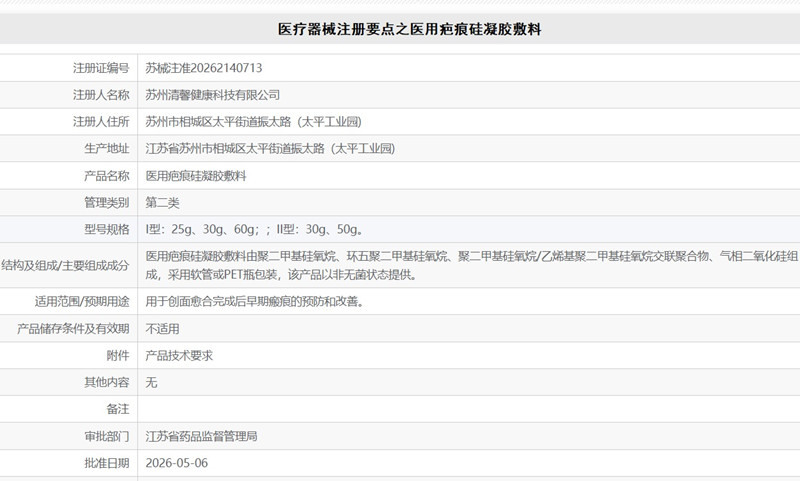
Task: Click the 生产地址 label
Action: 107,148
